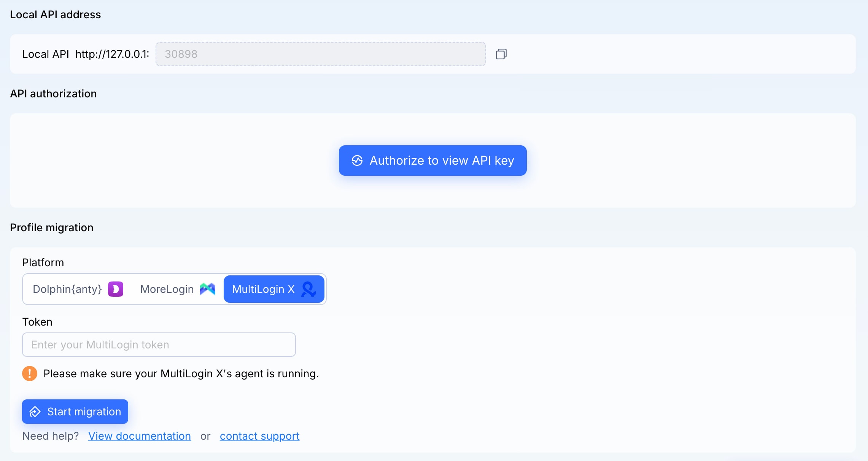This screenshot has height=461, width=868.
Task: Click the Profile migration section heading
Action: point(52,227)
